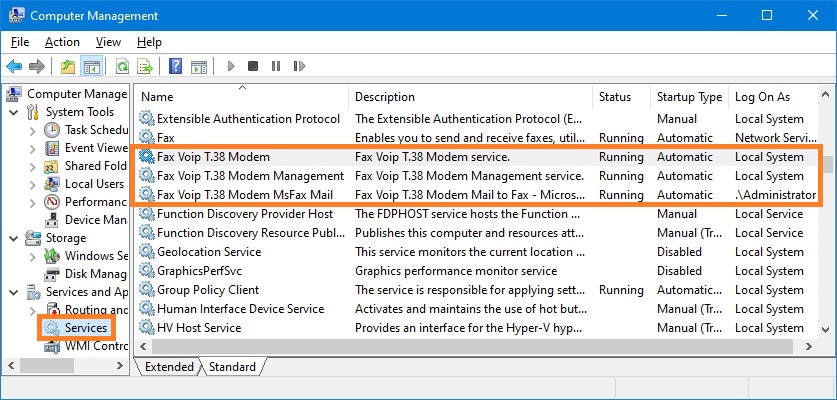
Task: Click the Restart Service toolbar icon
Action: (299, 66)
